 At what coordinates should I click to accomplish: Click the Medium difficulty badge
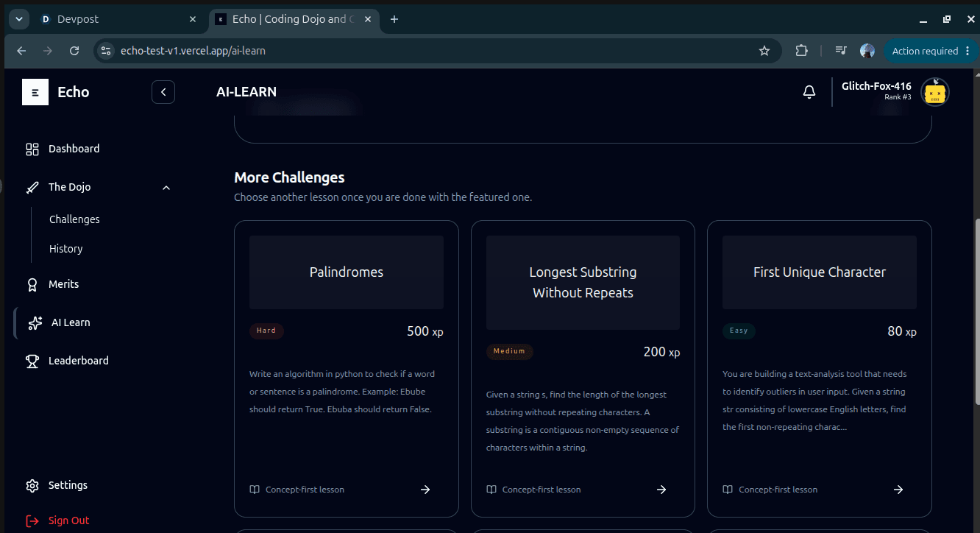(x=509, y=351)
